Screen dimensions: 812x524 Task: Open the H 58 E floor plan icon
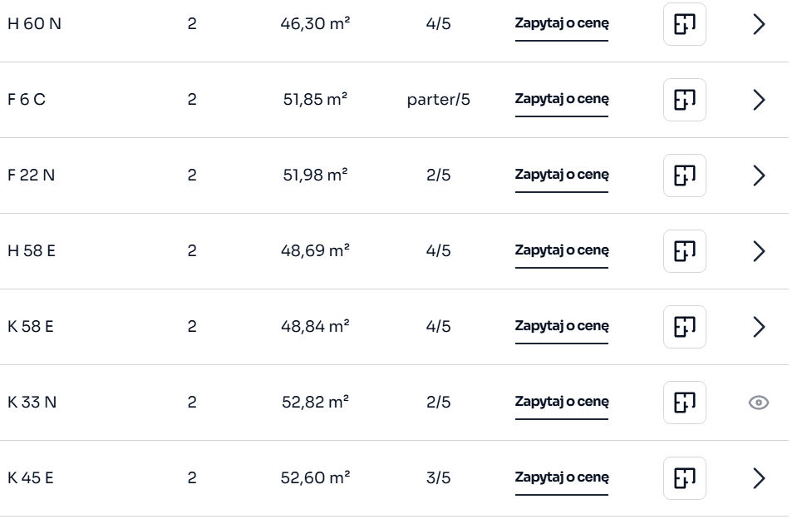(x=684, y=251)
